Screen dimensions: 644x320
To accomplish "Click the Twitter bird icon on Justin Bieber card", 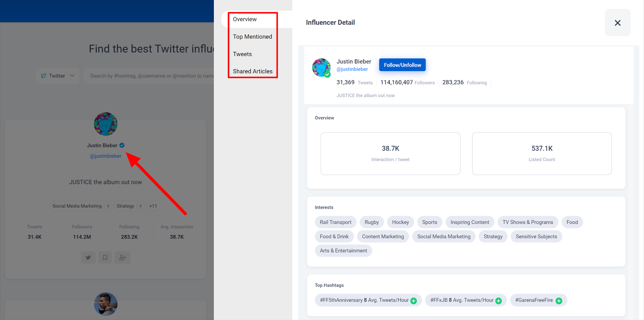I will pos(88,258).
